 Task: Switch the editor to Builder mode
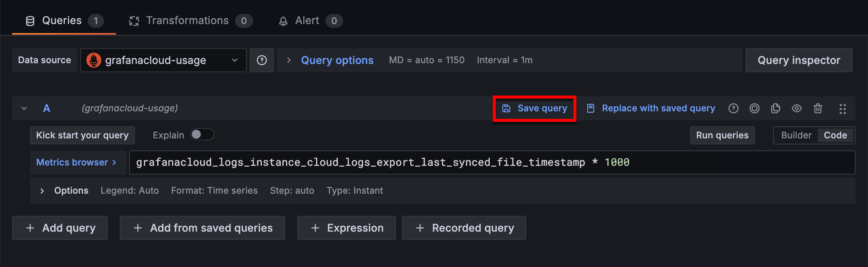[x=796, y=135]
